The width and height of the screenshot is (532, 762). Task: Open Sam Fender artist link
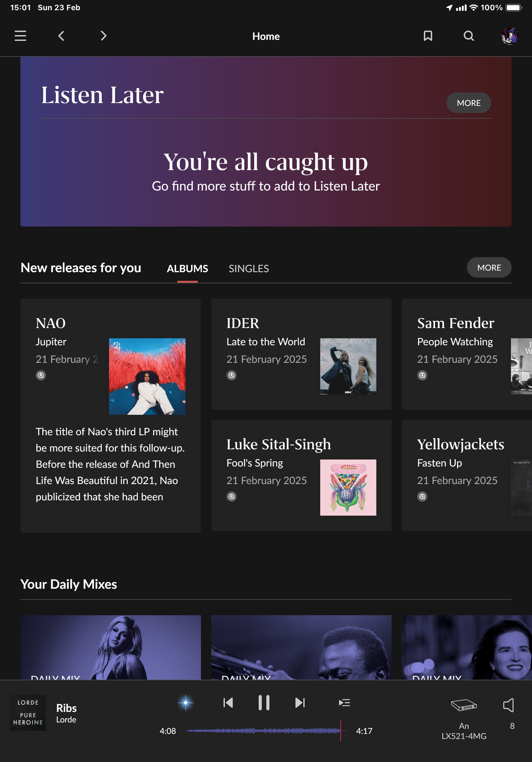pos(456,323)
